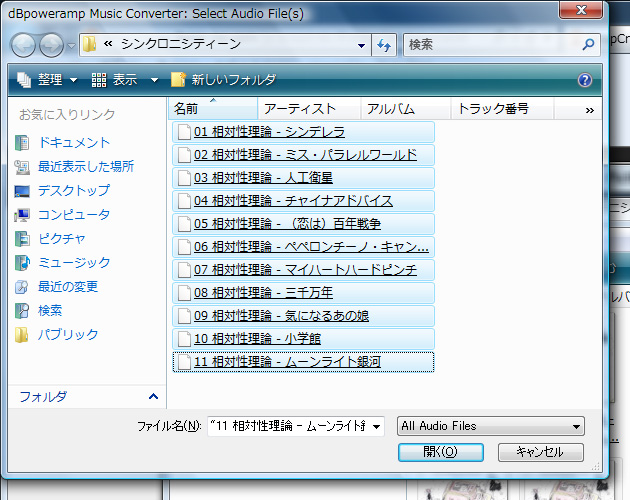Select file 06 ペペロンチーノ・キャン...

(303, 247)
